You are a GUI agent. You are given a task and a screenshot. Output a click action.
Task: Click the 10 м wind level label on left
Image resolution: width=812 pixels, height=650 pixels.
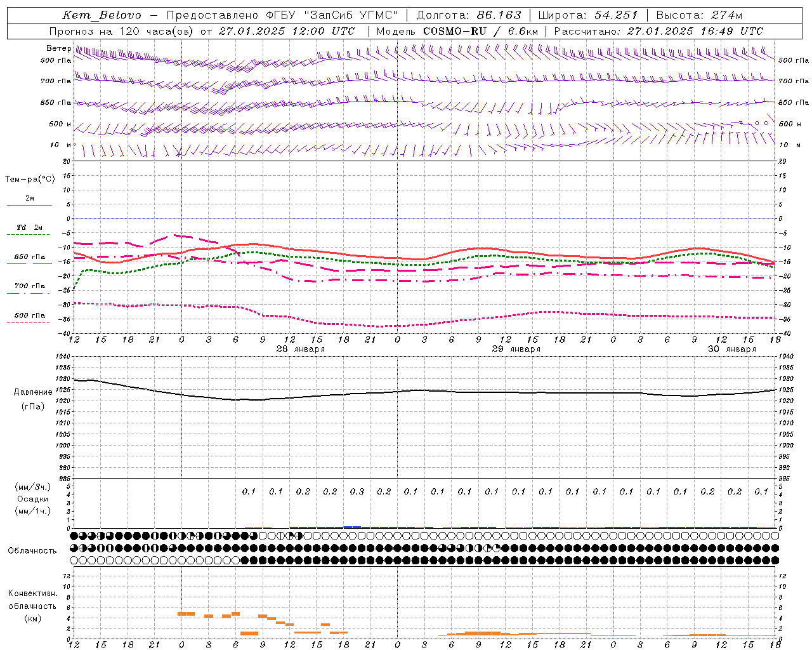(61, 145)
